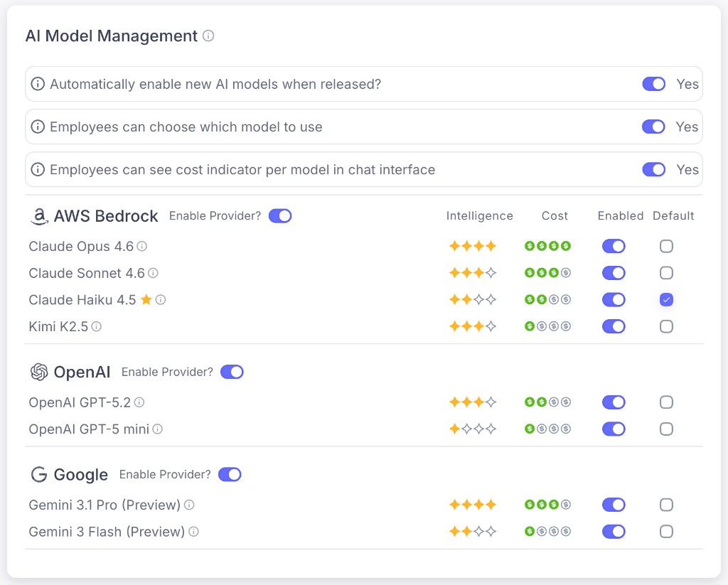Click the gold star beside Claude Haiku 4.5
Image resolution: width=728 pixels, height=585 pixels.
[146, 300]
